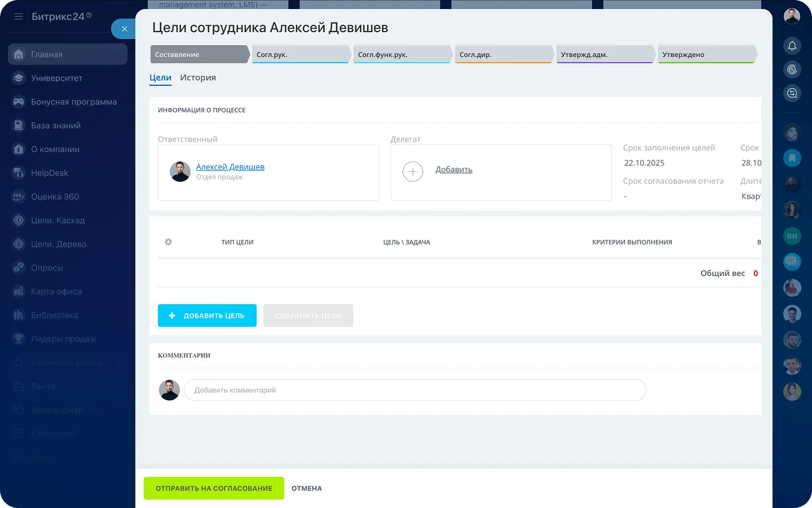
Task: Click the Отправить на согласование button
Action: (x=214, y=488)
